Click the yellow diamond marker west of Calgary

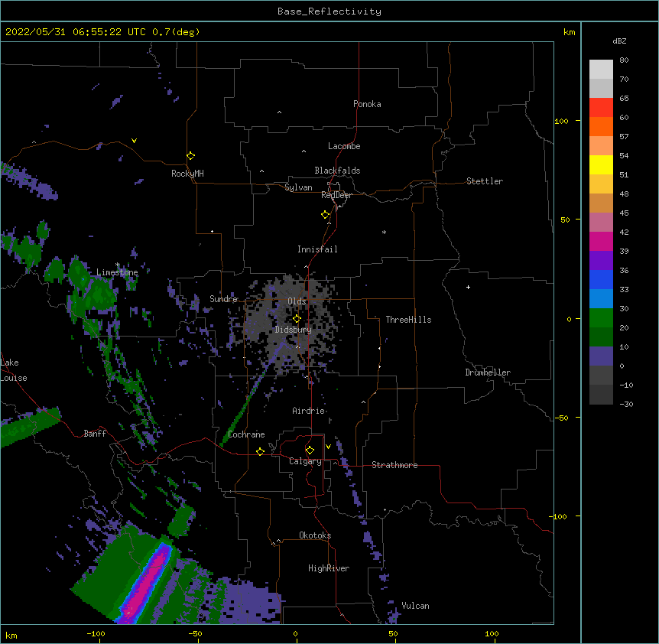click(x=260, y=451)
